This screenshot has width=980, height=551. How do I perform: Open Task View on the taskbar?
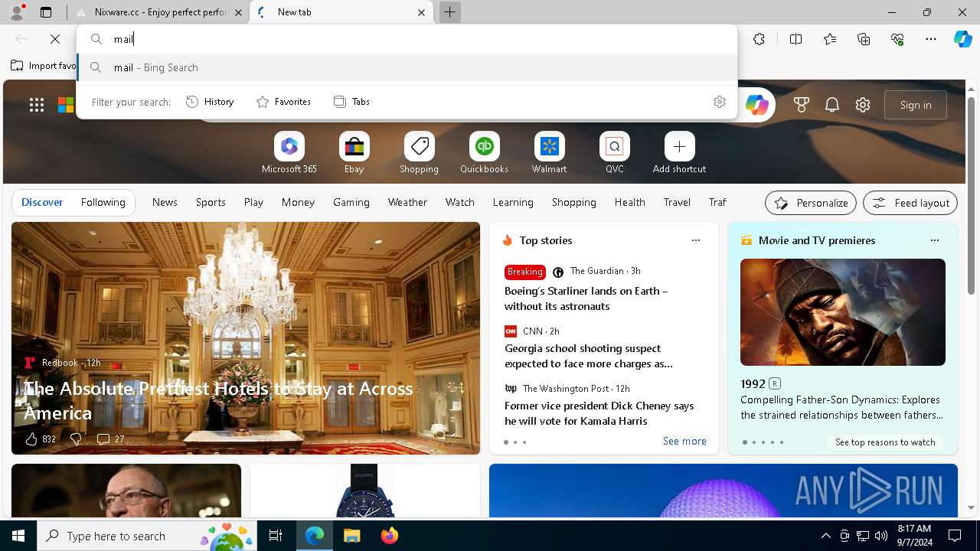276,536
